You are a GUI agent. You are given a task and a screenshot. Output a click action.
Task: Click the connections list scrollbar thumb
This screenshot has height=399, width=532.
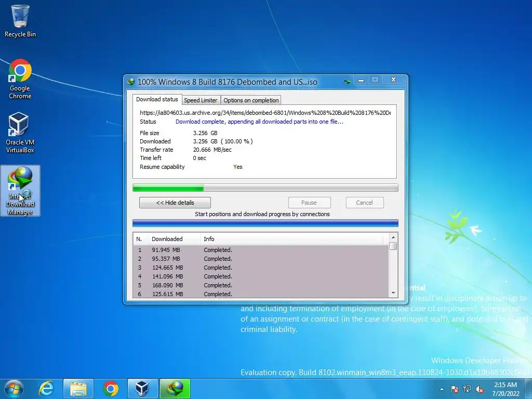[393, 246]
